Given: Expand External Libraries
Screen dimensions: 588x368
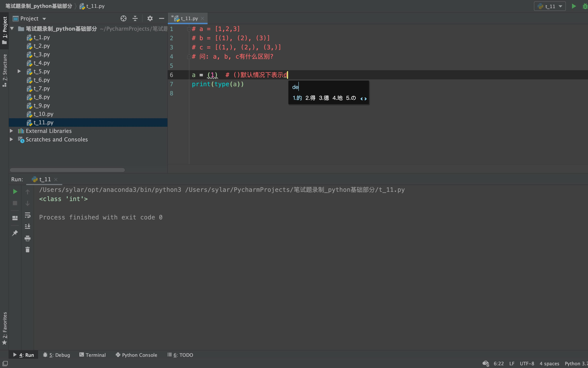Looking at the screenshot, I should click(x=11, y=131).
